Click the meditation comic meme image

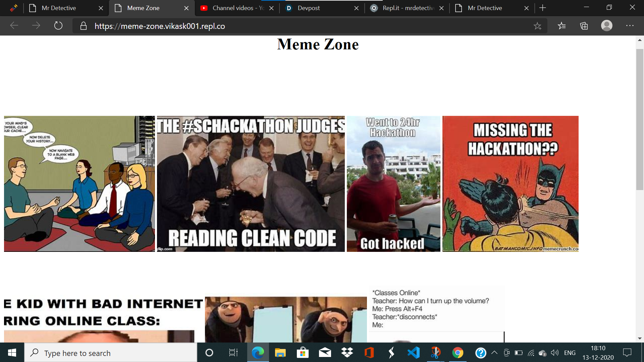tap(79, 184)
